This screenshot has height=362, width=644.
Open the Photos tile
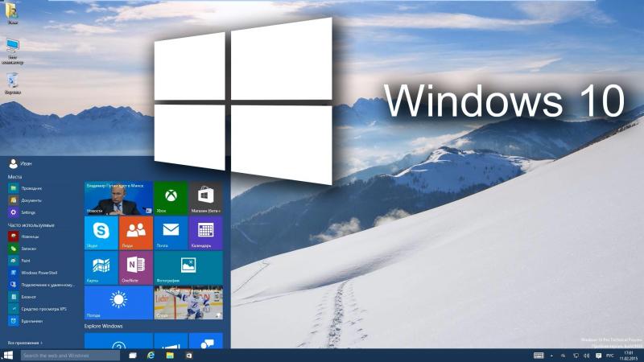click(188, 268)
